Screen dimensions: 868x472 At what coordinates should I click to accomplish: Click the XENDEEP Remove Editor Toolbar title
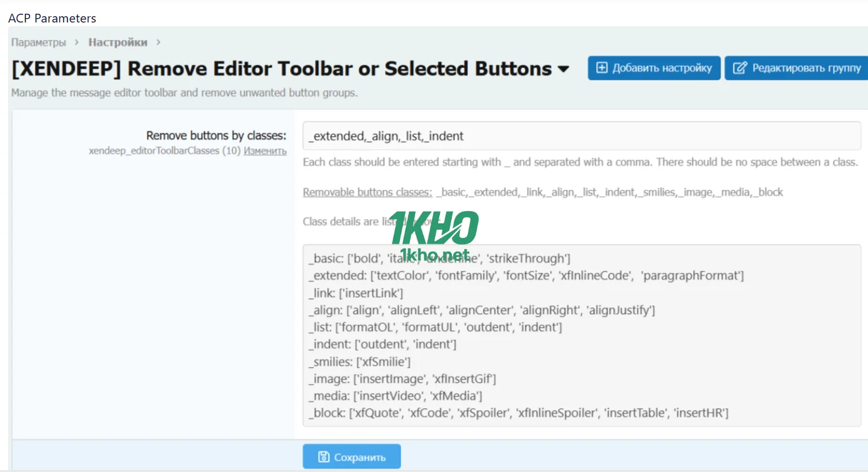coord(281,69)
